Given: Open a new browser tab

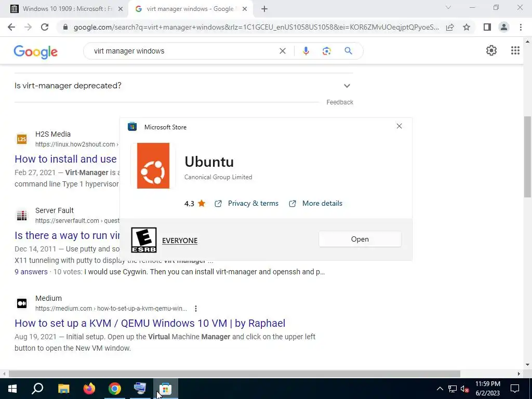Looking at the screenshot, I should [264, 9].
